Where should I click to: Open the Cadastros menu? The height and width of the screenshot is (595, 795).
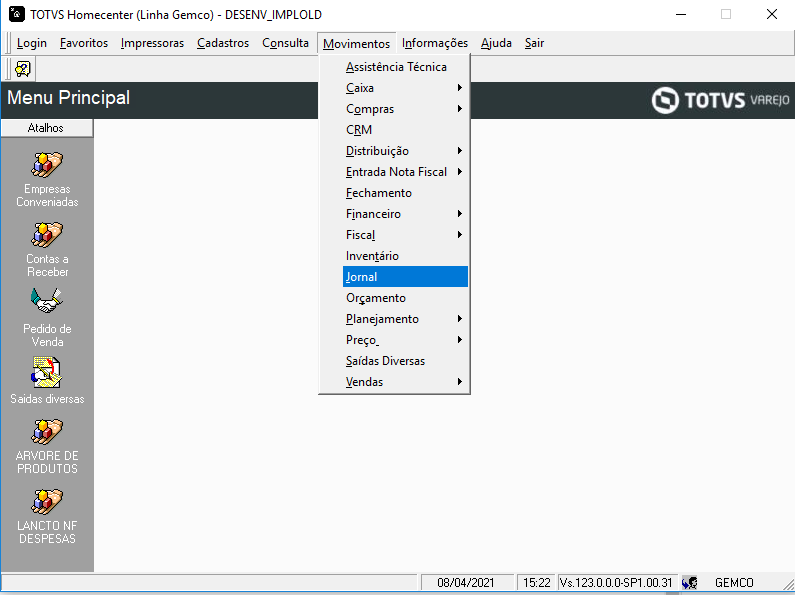223,43
